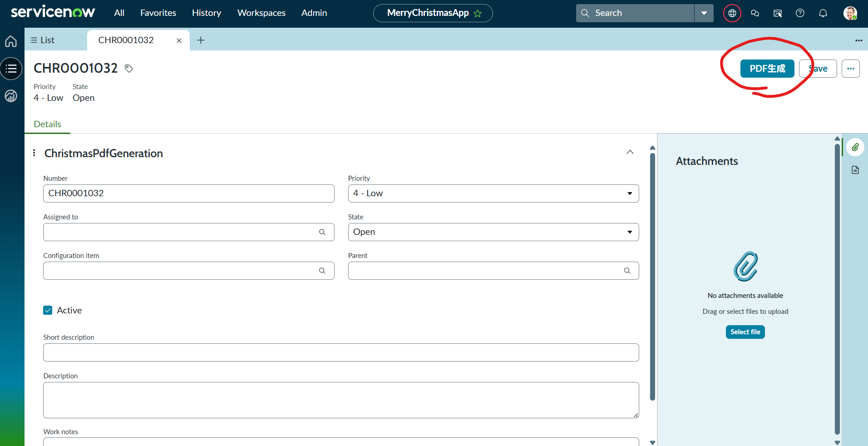
Task: Uncheck the Active checkbox
Action: (x=48, y=310)
